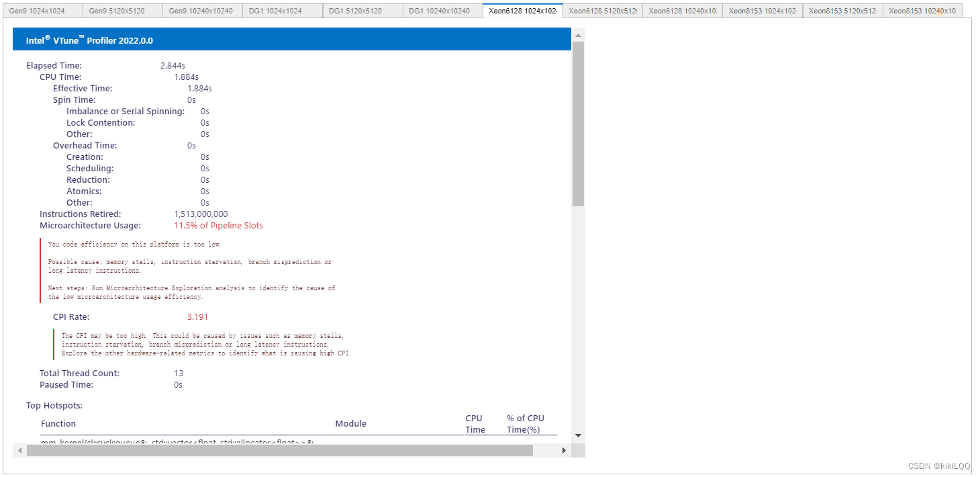Click the Reduction label
Viewport: 980px width, 477px height.
pyautogui.click(x=88, y=180)
